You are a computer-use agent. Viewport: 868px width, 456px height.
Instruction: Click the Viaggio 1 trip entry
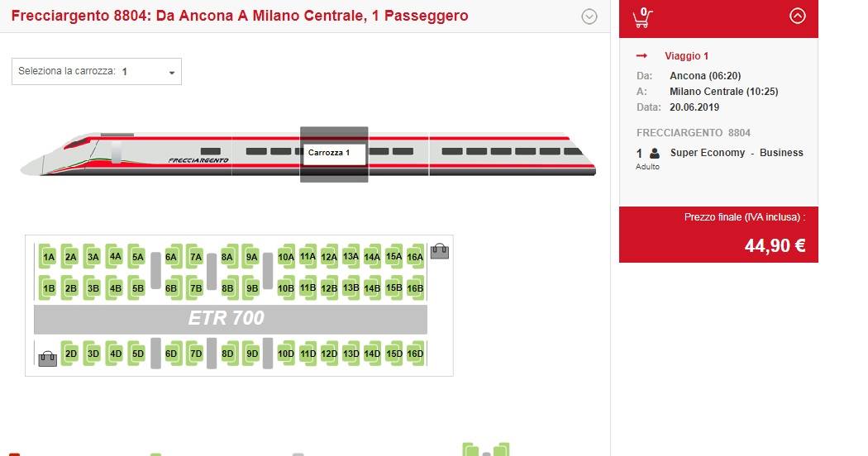687,56
